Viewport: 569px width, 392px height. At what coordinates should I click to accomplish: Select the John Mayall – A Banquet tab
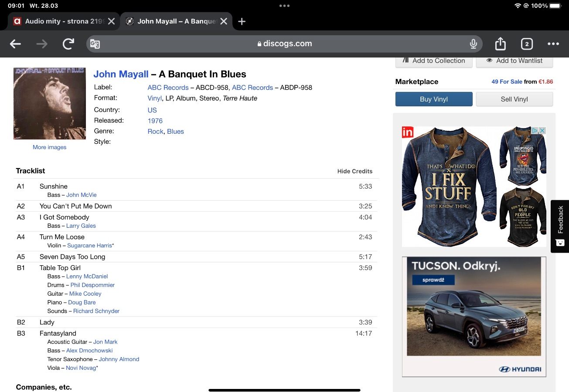point(176,21)
